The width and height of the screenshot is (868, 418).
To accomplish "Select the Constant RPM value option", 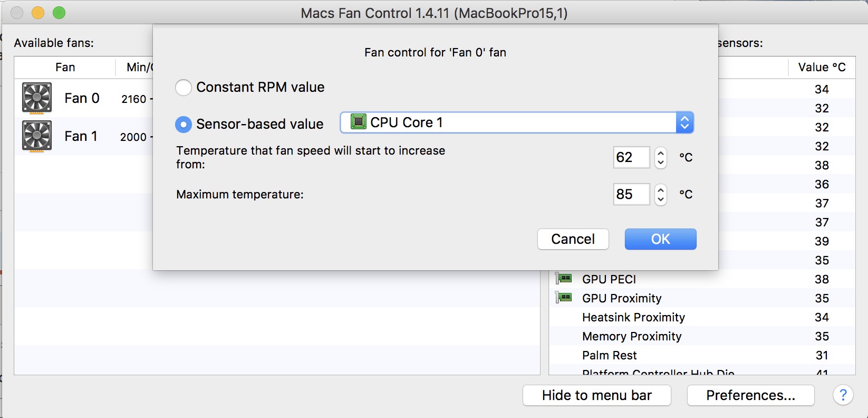I will pos(184,87).
